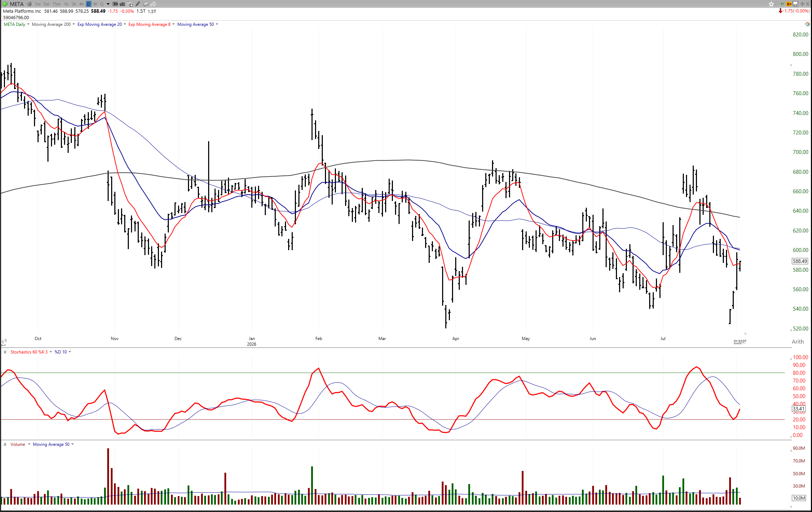The width and height of the screenshot is (812, 512).
Task: Click the red down-arrow change indicator
Action: (780, 11)
